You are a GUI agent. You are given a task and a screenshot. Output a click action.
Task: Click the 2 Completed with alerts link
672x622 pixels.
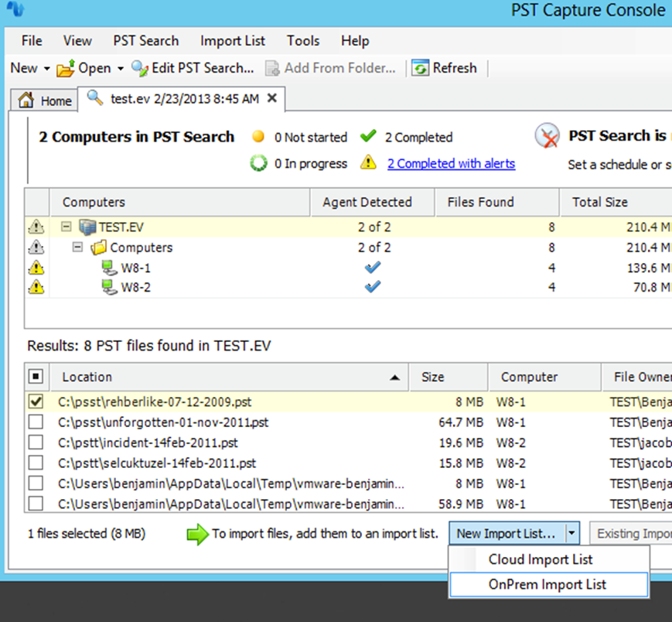(x=452, y=163)
